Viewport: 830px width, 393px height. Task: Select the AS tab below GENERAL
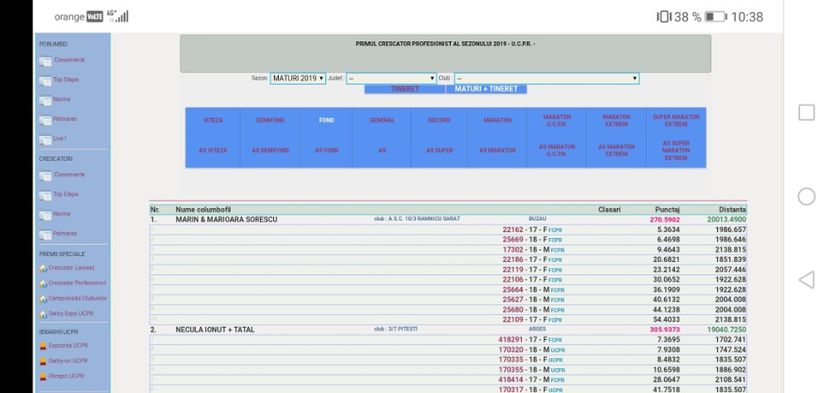pos(382,150)
